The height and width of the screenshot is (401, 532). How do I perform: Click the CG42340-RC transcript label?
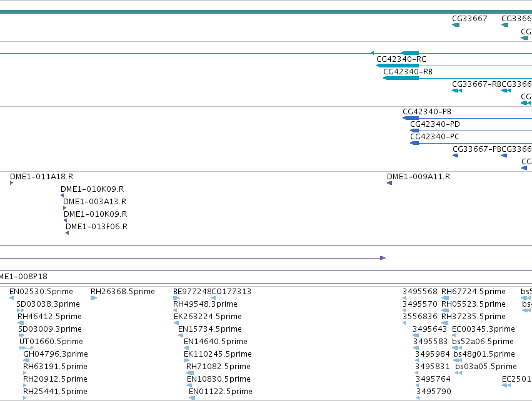click(x=401, y=59)
